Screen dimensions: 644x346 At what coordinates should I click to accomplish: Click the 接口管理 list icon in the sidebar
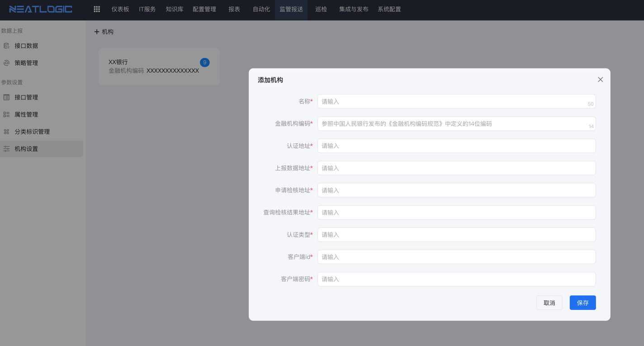point(6,97)
